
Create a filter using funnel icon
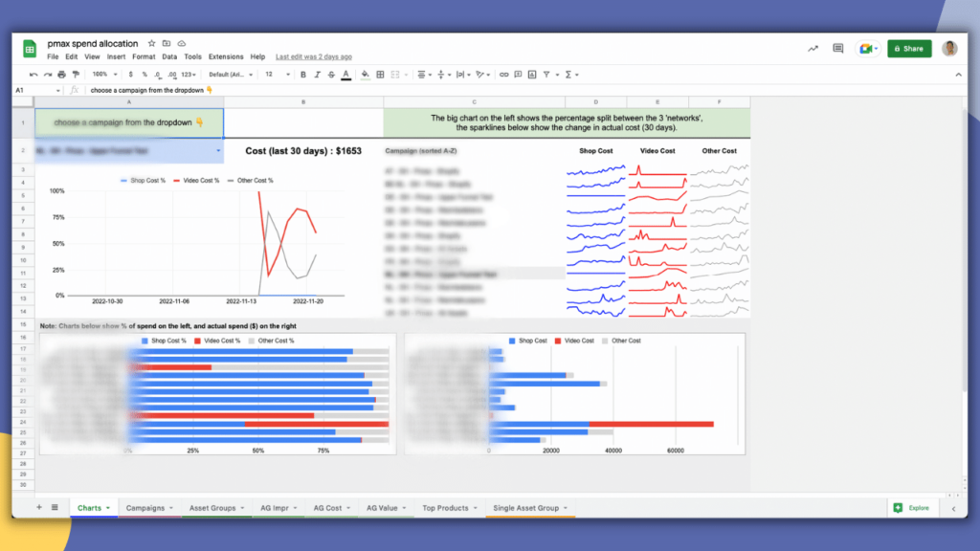(546, 75)
